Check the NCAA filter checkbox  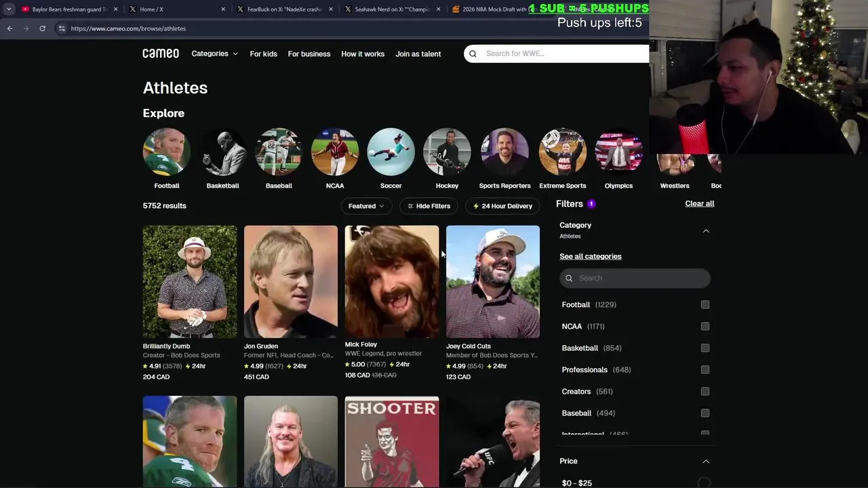[705, 327]
